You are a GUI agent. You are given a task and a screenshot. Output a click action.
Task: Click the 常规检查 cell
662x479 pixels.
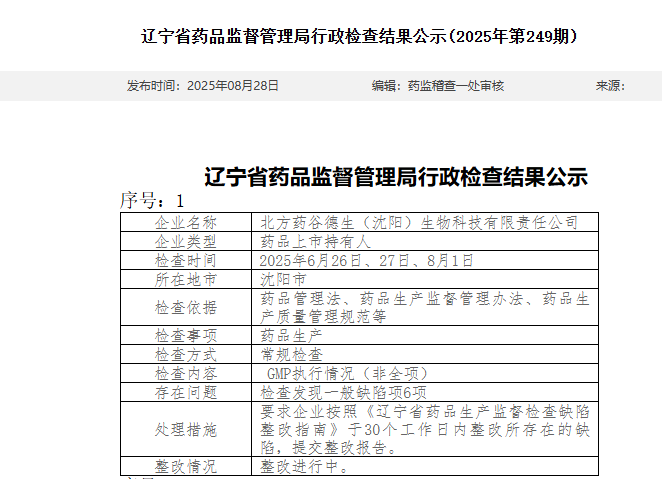(291, 354)
